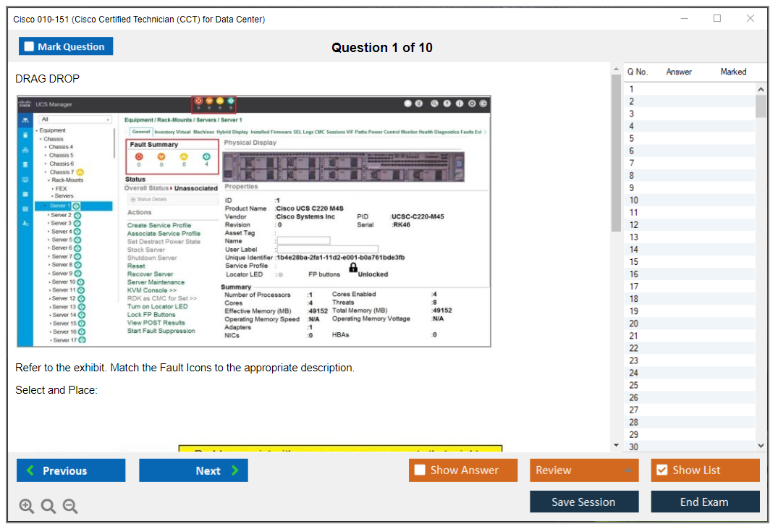Tick the Mark Question checkbox
This screenshot has width=778, height=532.
[30, 46]
